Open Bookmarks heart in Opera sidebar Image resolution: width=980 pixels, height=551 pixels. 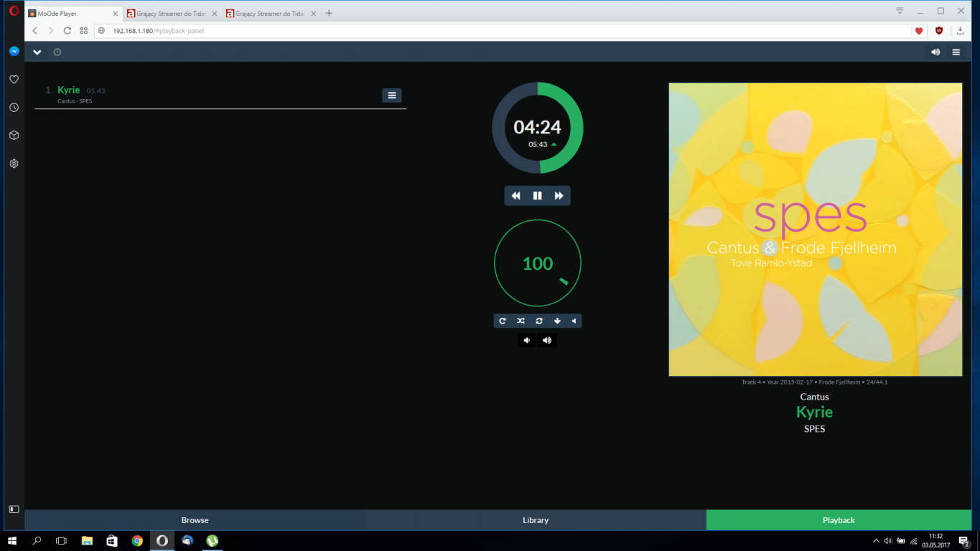(x=14, y=80)
